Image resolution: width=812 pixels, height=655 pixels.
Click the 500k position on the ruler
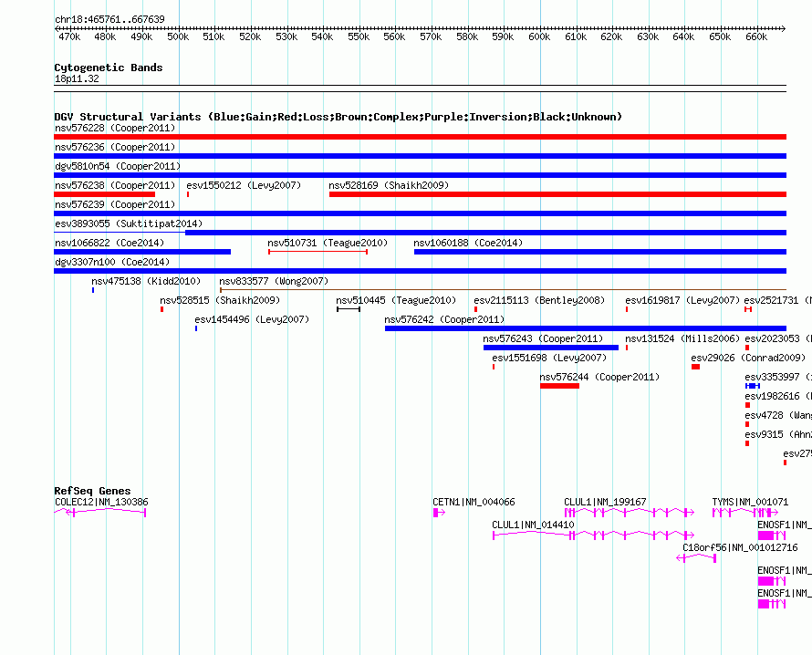point(178,36)
